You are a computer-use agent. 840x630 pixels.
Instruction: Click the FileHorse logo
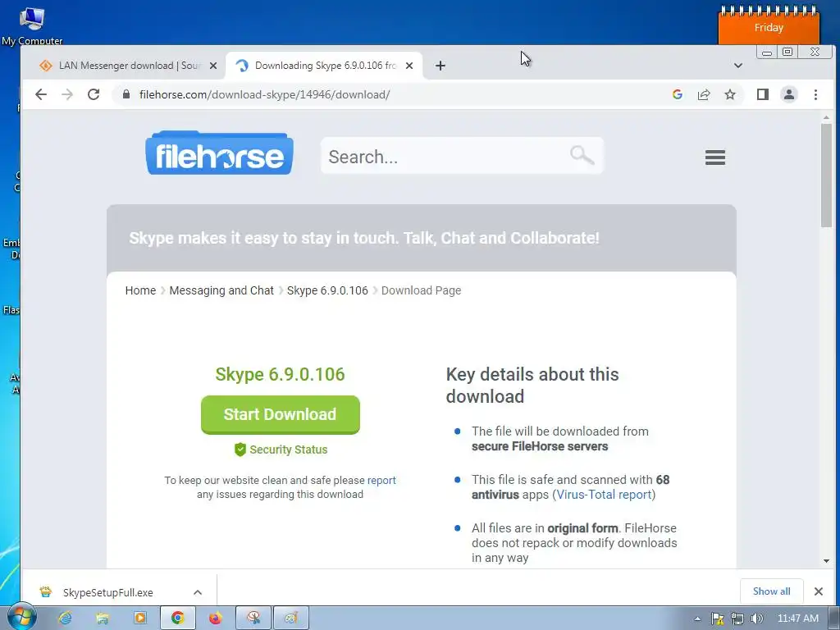pyautogui.click(x=220, y=153)
